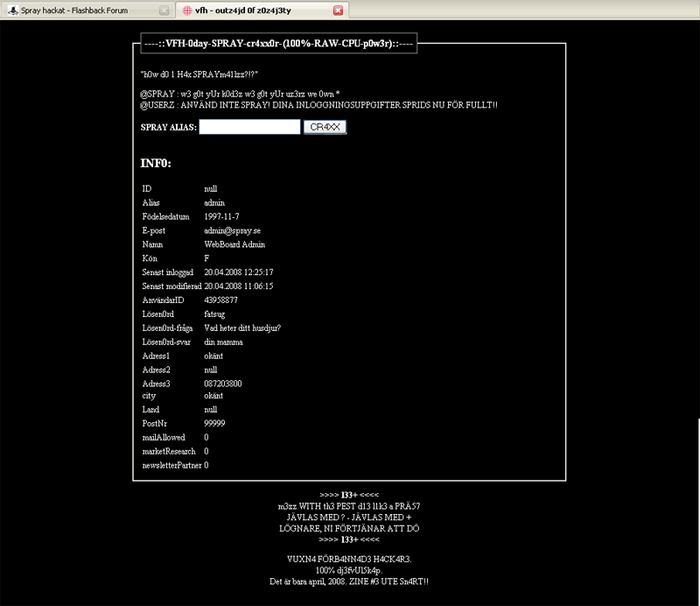Click the globe favicon on the vfh tab

pyautogui.click(x=185, y=9)
